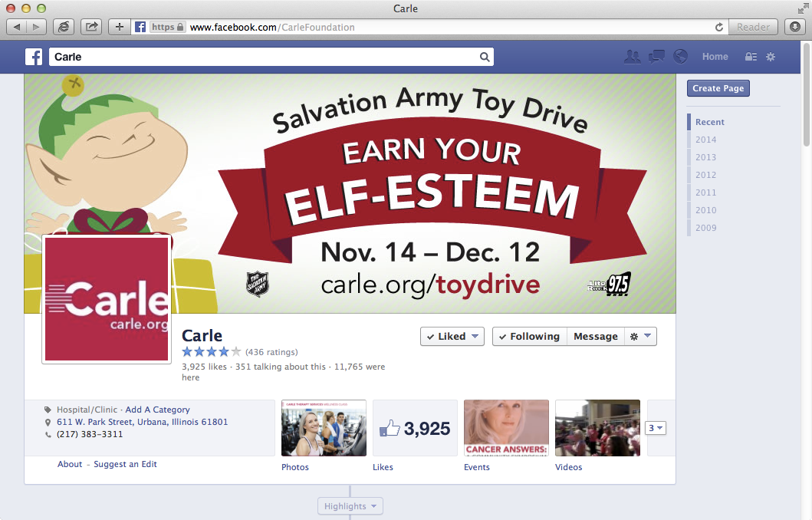The height and width of the screenshot is (520, 812).
Task: Open friend requests icon
Action: (633, 57)
